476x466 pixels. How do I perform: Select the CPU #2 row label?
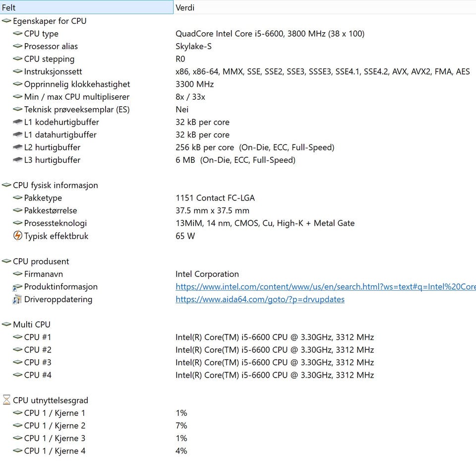coord(38,350)
